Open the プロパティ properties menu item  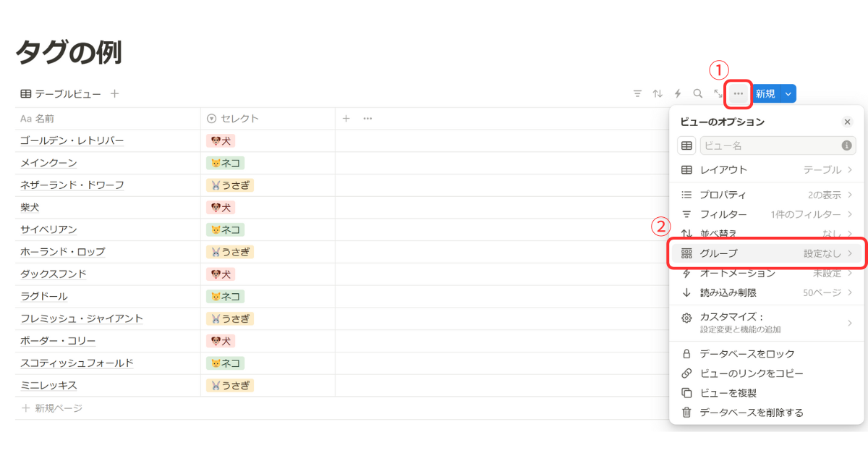click(x=767, y=195)
